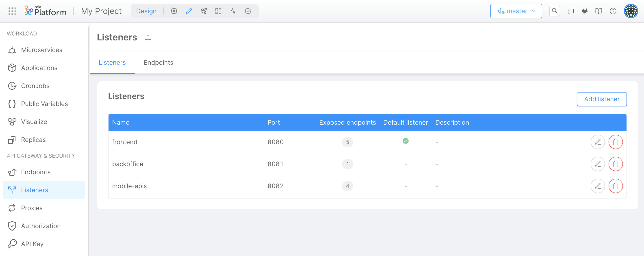Delete the backoffice listener
This screenshot has width=644, height=256.
click(x=615, y=164)
